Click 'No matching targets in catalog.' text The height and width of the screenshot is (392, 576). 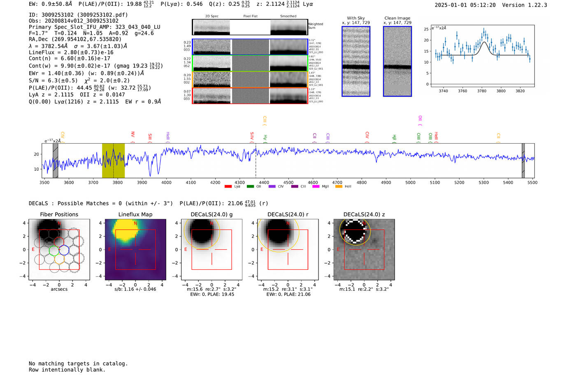pos(78,364)
